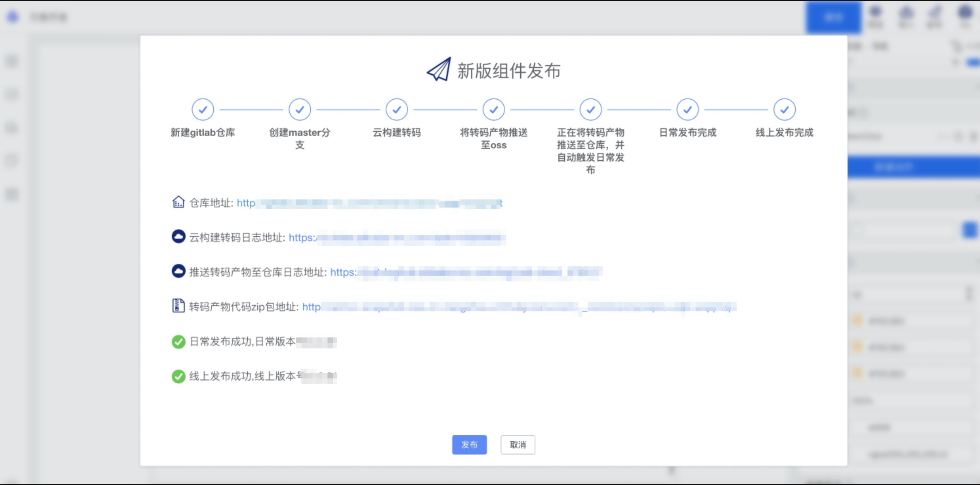Image resolution: width=980 pixels, height=485 pixels.
Task: Click the 云构建转码 step checkmark circle
Action: point(396,109)
